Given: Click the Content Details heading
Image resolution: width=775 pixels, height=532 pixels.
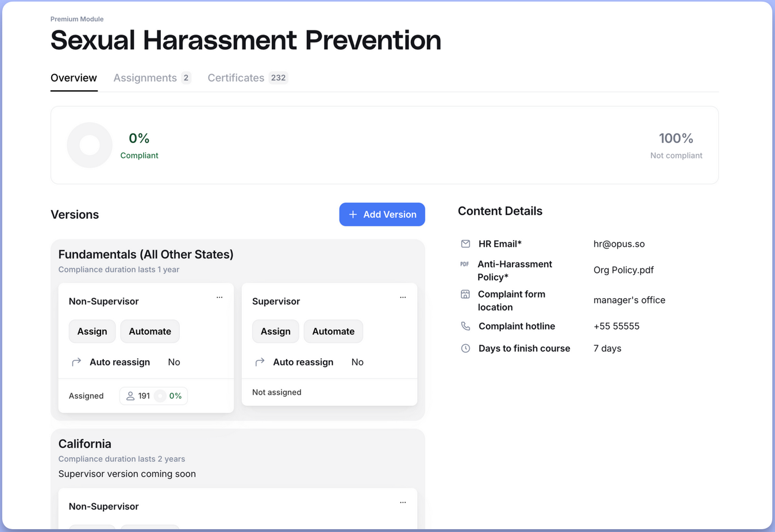Looking at the screenshot, I should click(500, 211).
